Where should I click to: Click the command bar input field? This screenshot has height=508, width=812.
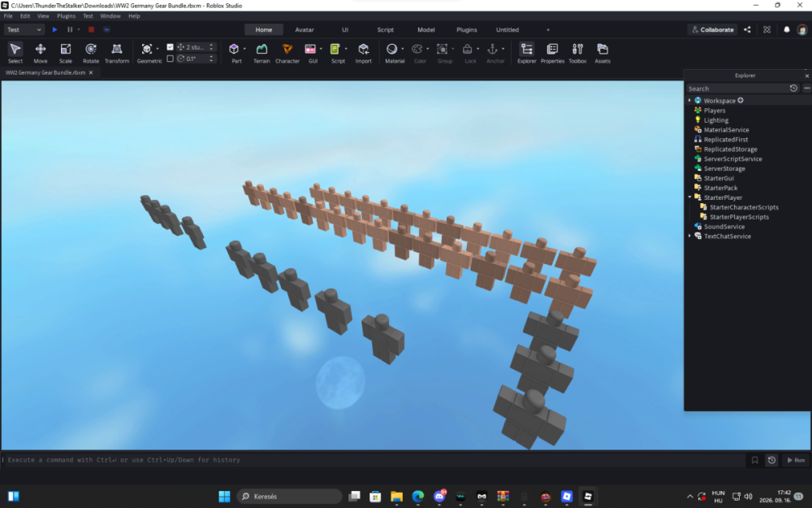point(375,460)
